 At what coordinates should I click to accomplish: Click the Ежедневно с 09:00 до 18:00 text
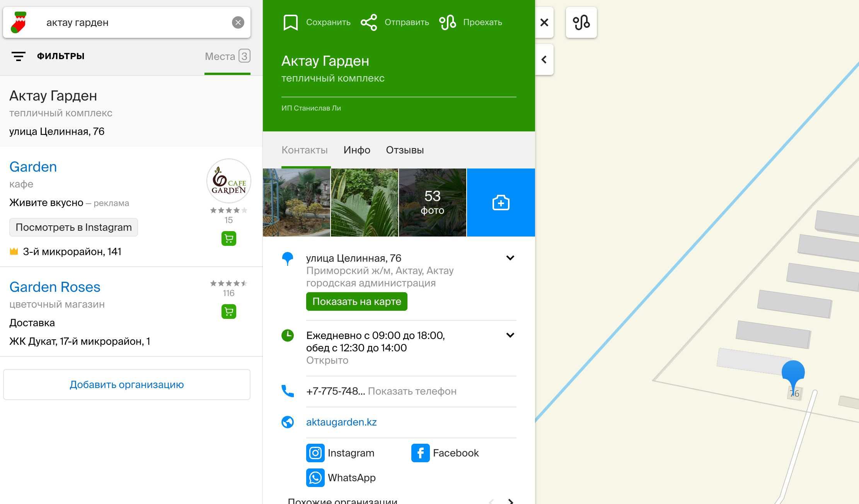point(375,335)
